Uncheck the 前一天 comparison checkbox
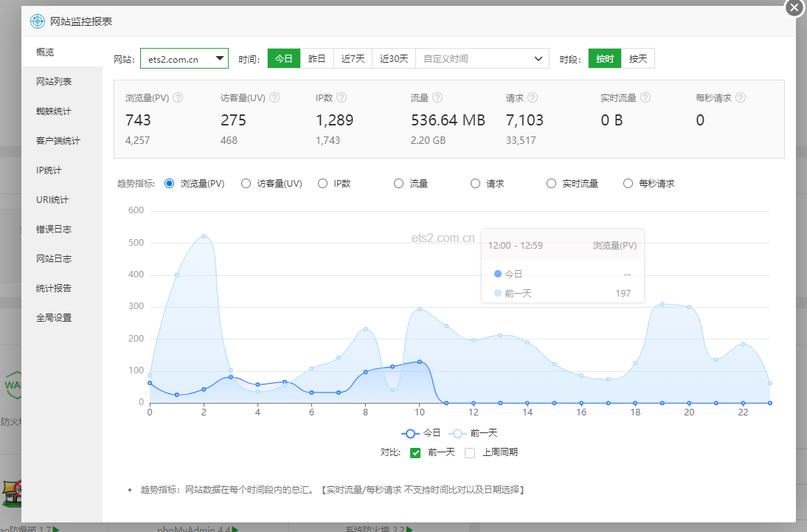Screen dimensions: 807x532 coord(415,453)
